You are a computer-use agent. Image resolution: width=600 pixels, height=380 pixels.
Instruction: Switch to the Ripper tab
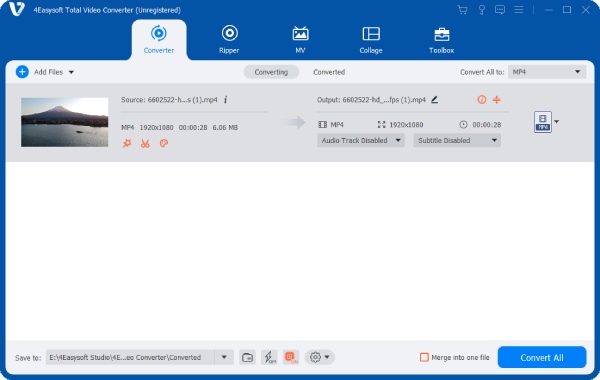229,39
